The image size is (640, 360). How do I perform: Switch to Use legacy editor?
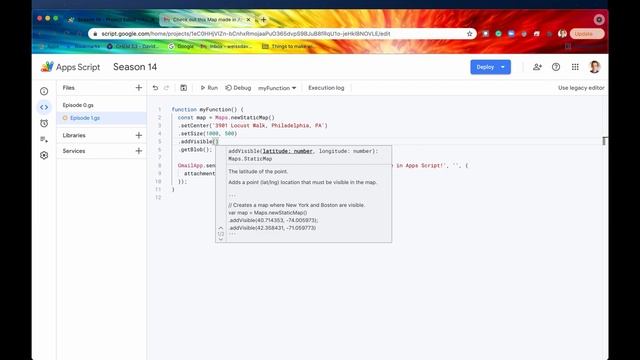pyautogui.click(x=581, y=88)
